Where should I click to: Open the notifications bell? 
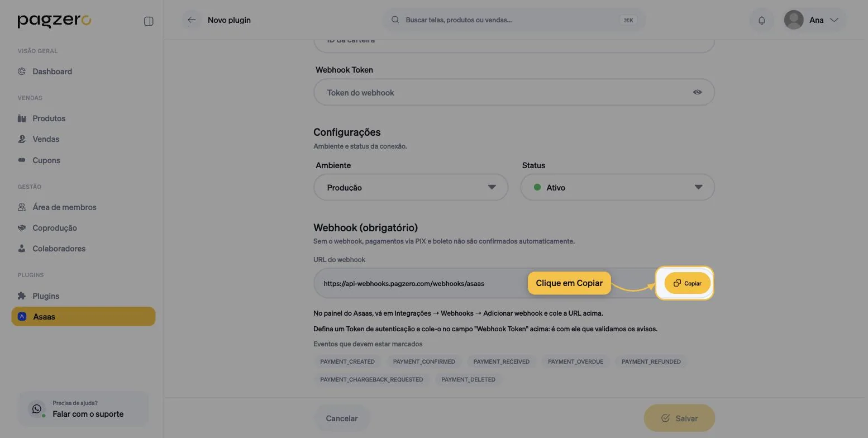pyautogui.click(x=762, y=20)
